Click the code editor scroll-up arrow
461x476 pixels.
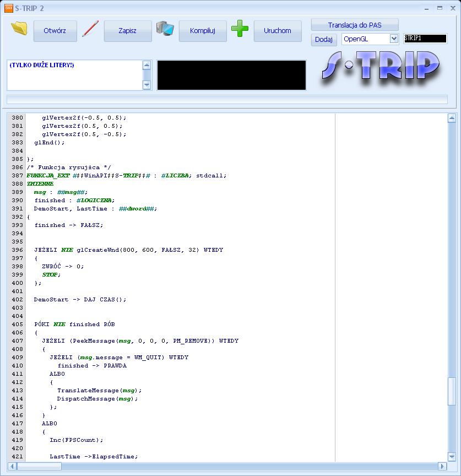(452, 118)
